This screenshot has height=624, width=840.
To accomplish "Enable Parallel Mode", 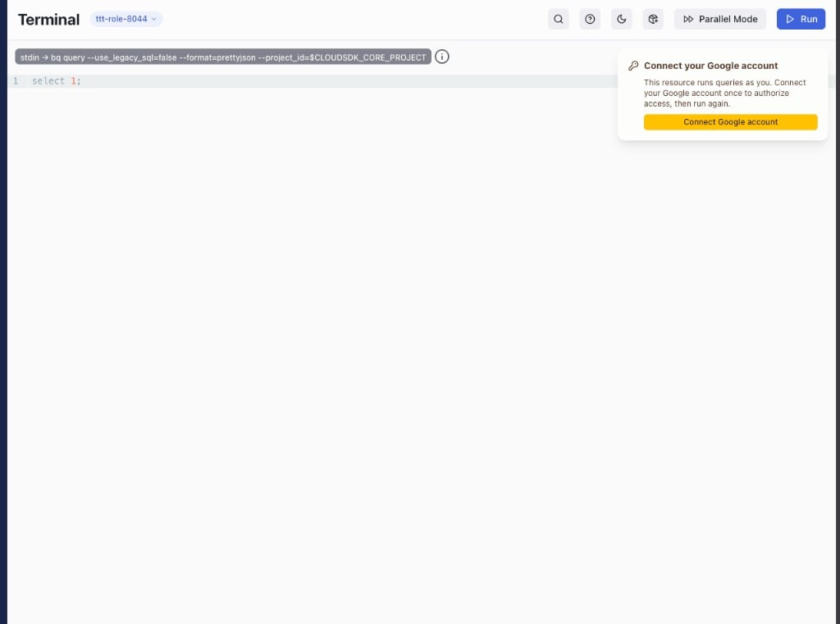I will (720, 20).
